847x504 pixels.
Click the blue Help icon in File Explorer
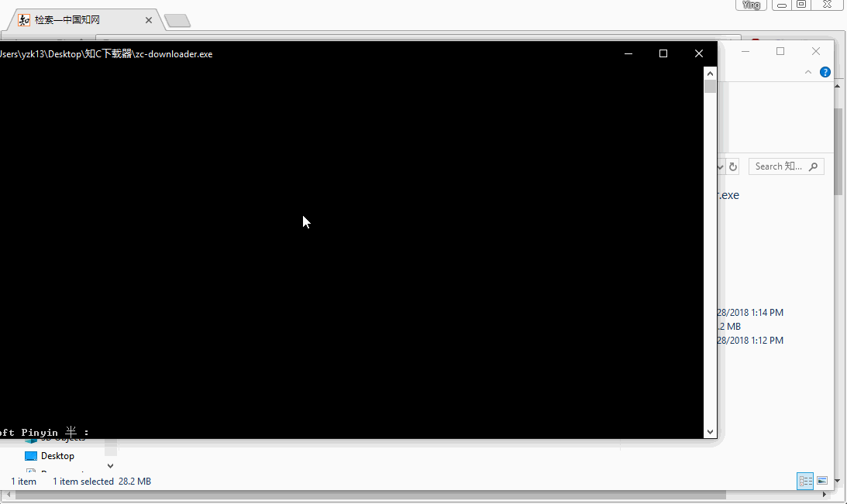(x=825, y=71)
